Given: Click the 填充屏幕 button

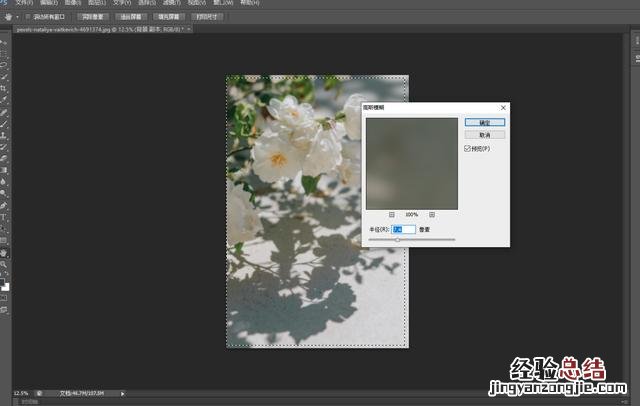Looking at the screenshot, I should (169, 17).
